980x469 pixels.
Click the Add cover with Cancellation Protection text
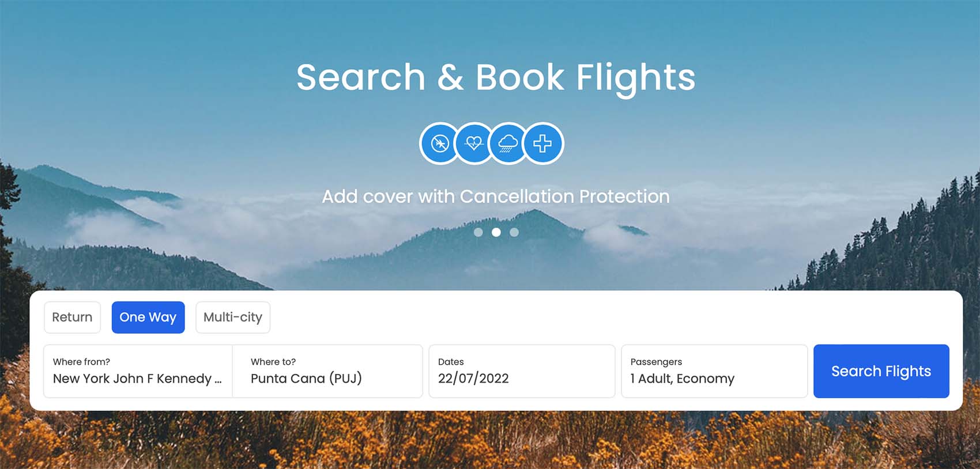point(496,196)
